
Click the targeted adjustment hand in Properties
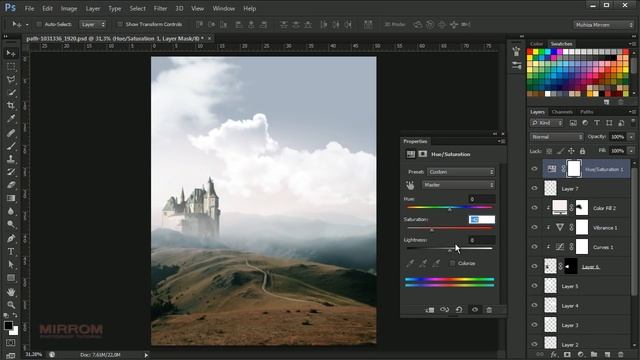(410, 185)
